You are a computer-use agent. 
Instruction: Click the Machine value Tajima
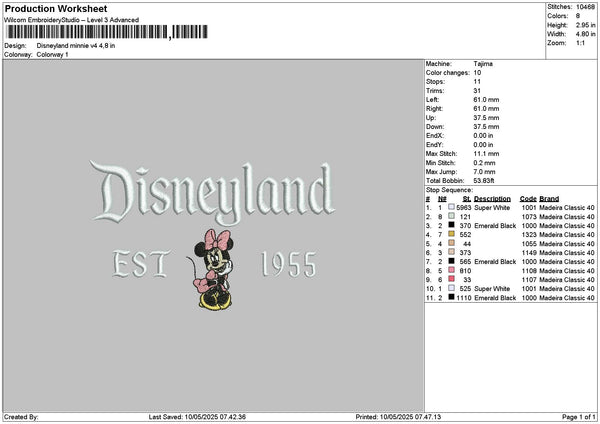click(483, 64)
